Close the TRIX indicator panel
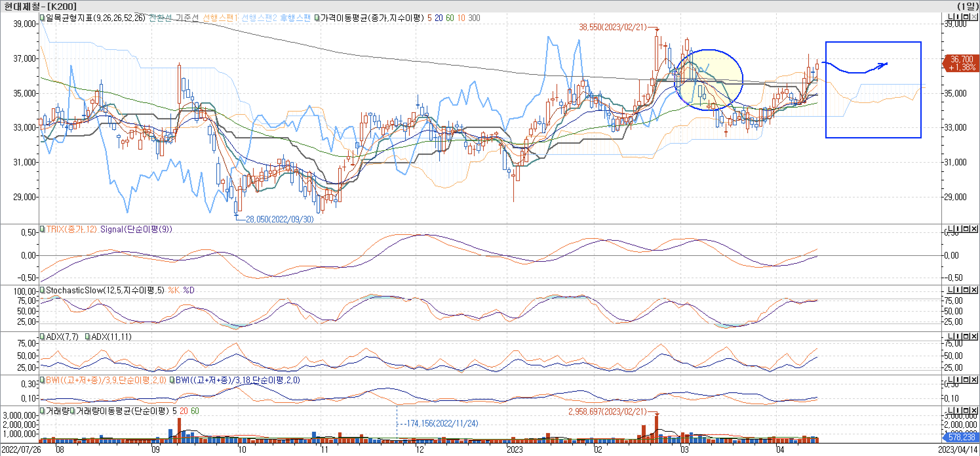This screenshot has height=456, width=980. [974, 229]
